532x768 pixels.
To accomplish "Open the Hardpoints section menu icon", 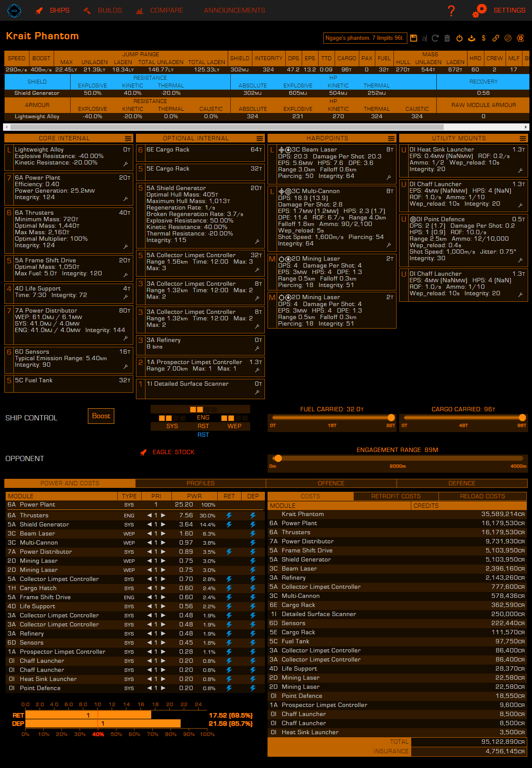I will click(391, 139).
